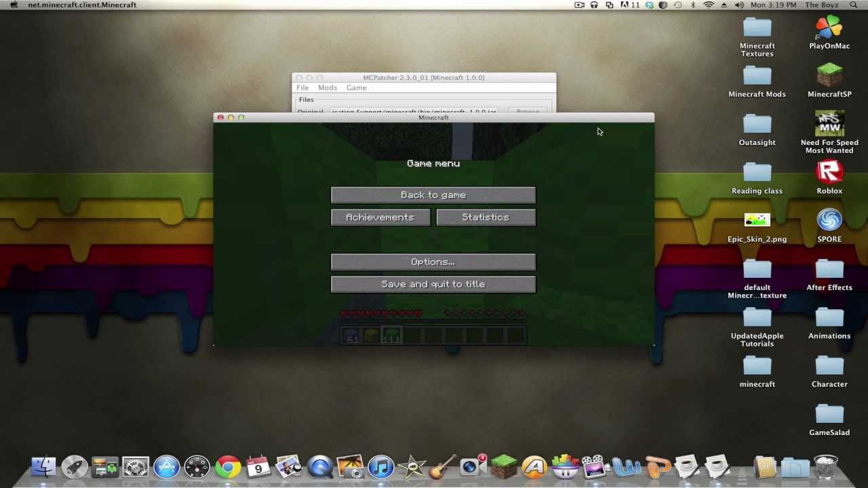Click Save and quit to title
This screenshot has width=868, height=488.
[x=433, y=285]
